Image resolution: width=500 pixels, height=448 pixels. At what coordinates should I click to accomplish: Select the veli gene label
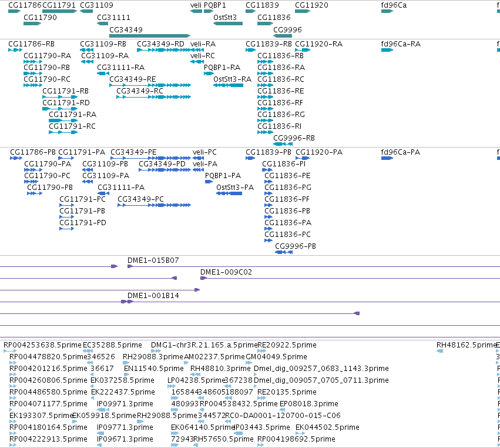coord(196,5)
